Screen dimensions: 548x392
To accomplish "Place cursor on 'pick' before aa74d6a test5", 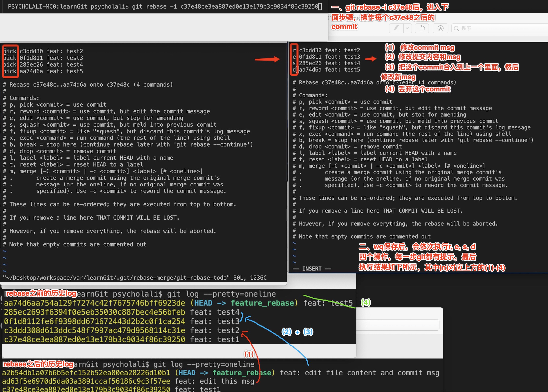I will pyautogui.click(x=10, y=71).
